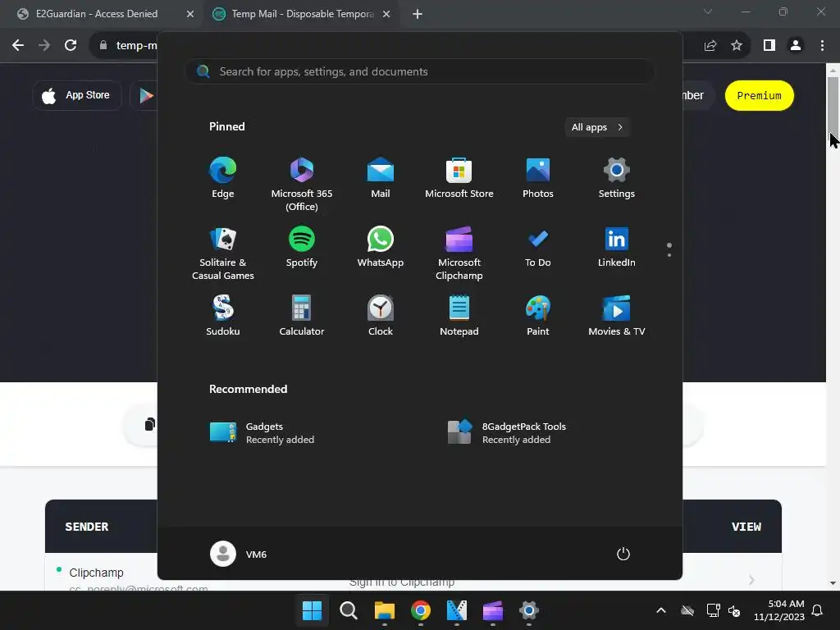Click the yellow Premium button
840x630 pixels.
759,96
